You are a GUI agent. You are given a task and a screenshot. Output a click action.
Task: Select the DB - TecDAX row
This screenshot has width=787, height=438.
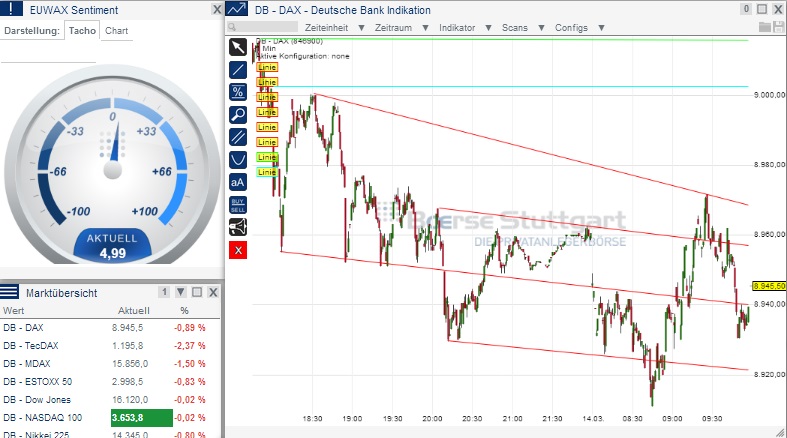coord(110,346)
